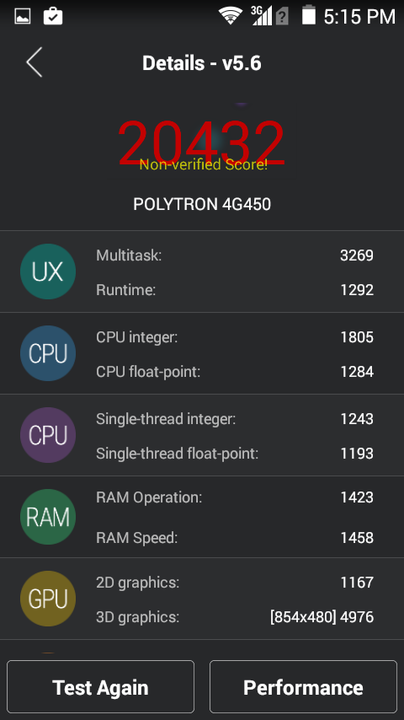Tap the teal UX category icon
This screenshot has height=720, width=404.
(x=48, y=271)
